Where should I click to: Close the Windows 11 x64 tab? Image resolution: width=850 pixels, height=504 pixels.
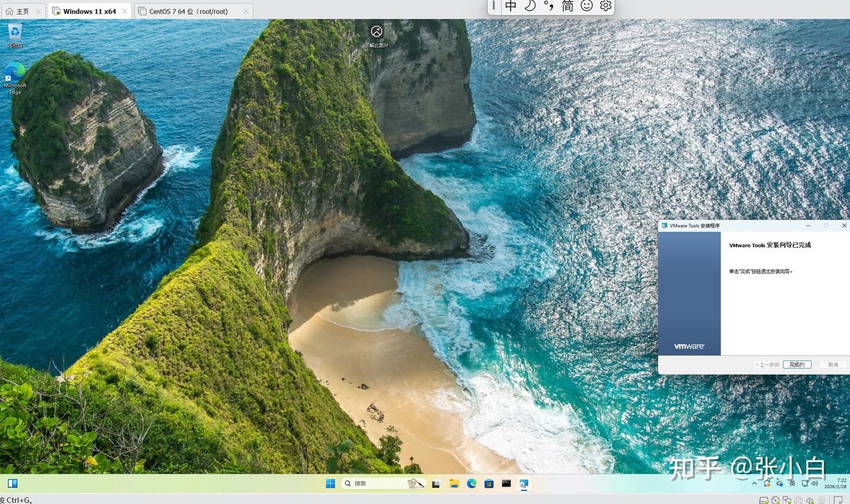(125, 11)
